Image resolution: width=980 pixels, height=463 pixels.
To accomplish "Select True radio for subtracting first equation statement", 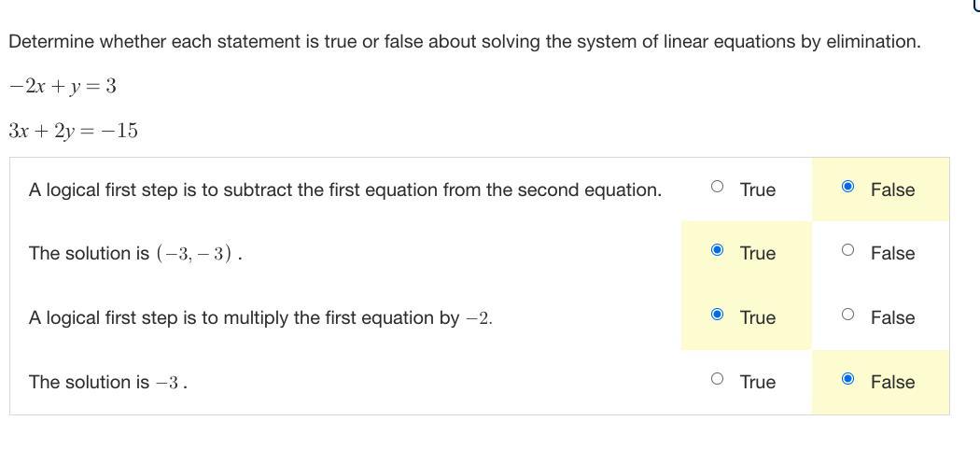I will click(x=718, y=186).
